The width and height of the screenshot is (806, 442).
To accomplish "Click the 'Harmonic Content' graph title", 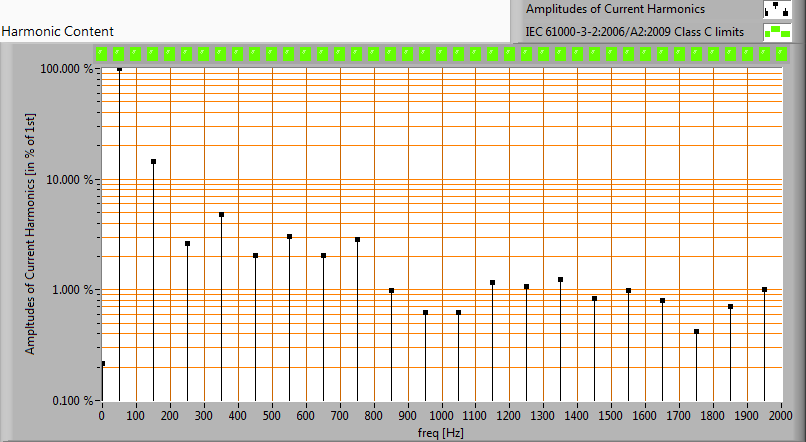I will click(58, 32).
